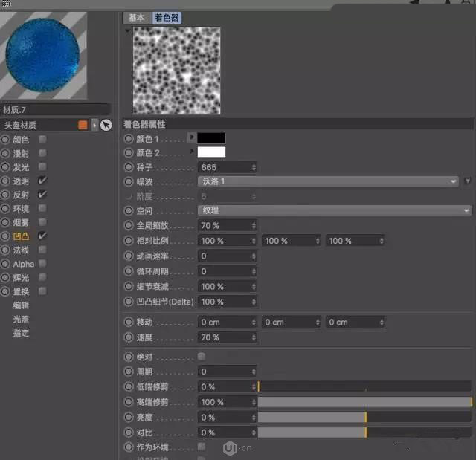Image resolution: width=476 pixels, height=460 pixels.
Task: Enable the 法线 channel checkbox
Action: pyautogui.click(x=42, y=250)
